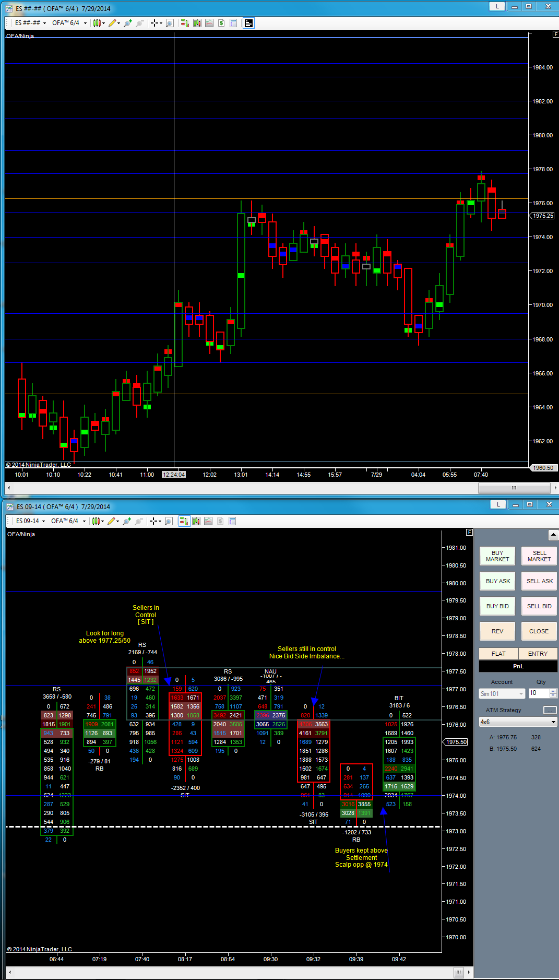Click the BUY ASK button

click(x=497, y=581)
